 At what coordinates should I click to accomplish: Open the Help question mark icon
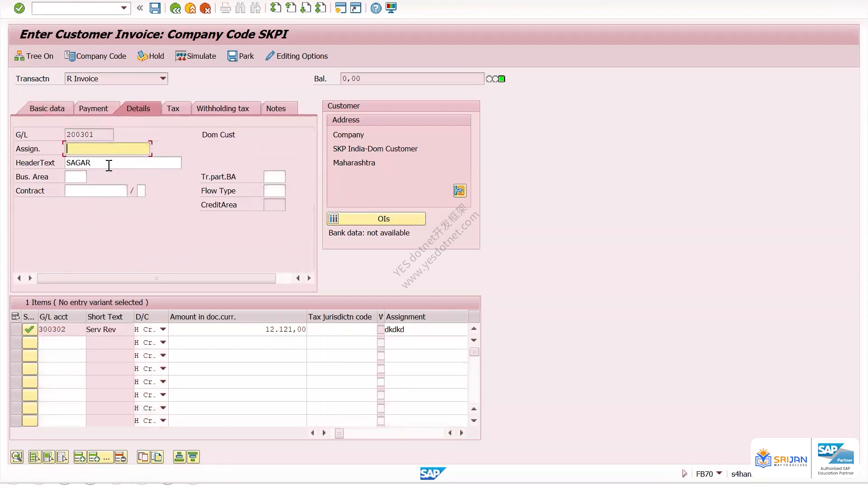[x=376, y=8]
